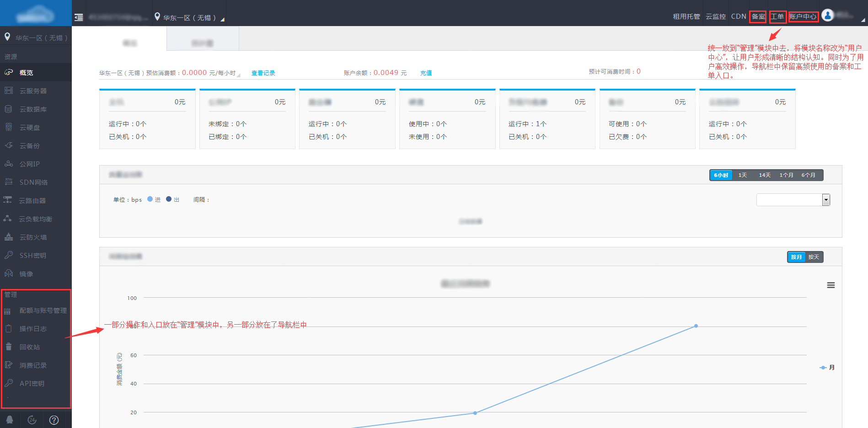868x428 pixels.
Task: Open chart hamburger menu icon
Action: [831, 285]
